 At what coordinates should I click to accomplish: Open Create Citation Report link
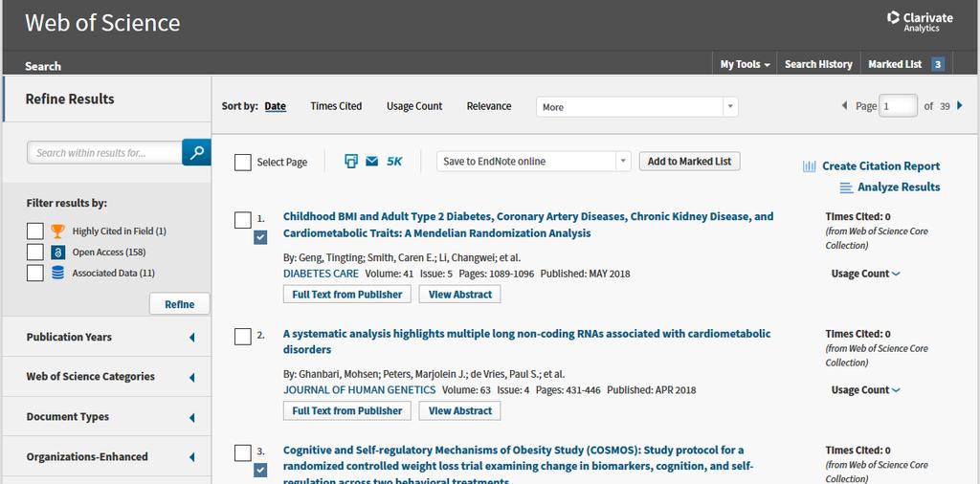pyautogui.click(x=880, y=166)
